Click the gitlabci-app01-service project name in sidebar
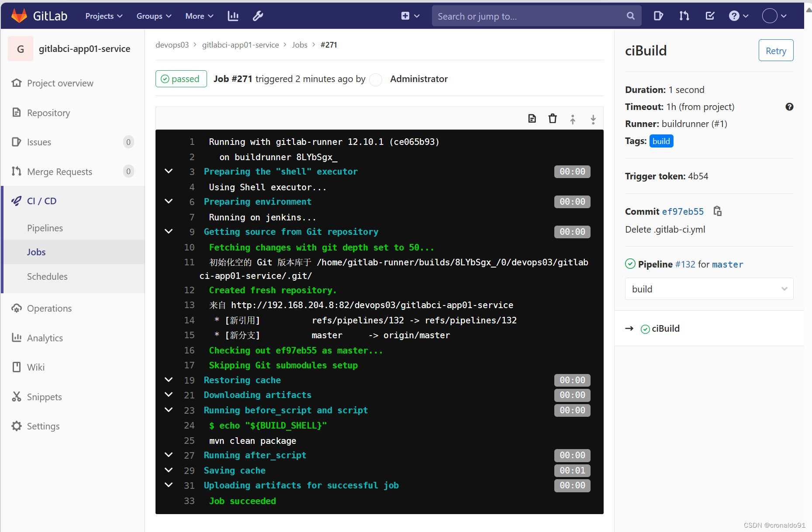The width and height of the screenshot is (812, 532). point(84,49)
